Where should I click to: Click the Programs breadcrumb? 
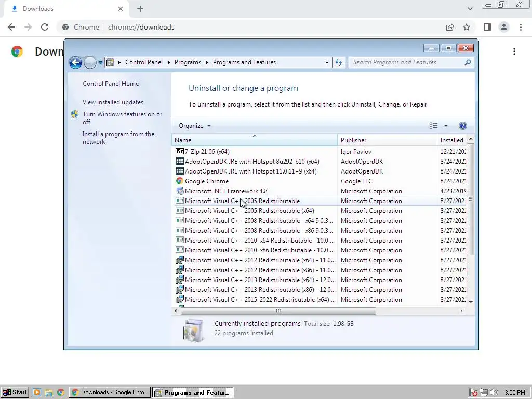point(188,62)
